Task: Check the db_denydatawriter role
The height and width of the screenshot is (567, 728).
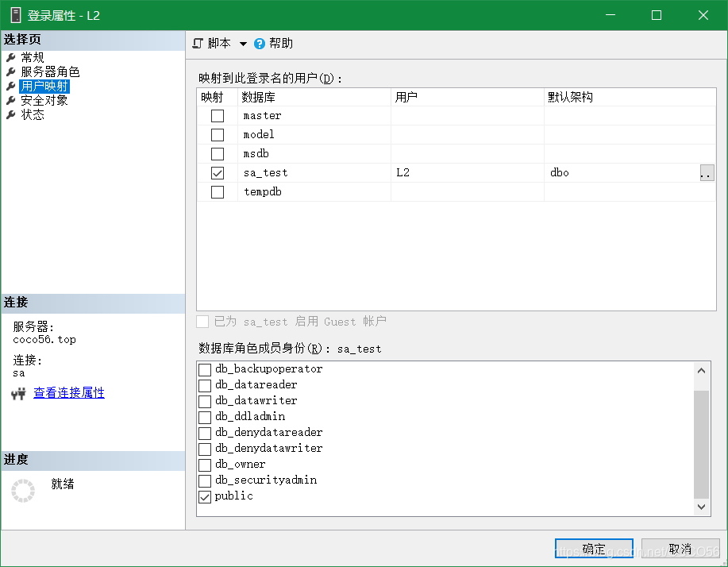Action: pos(205,449)
